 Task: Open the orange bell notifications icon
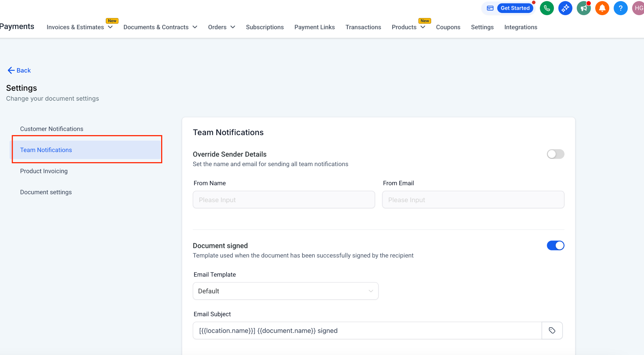[x=602, y=8]
